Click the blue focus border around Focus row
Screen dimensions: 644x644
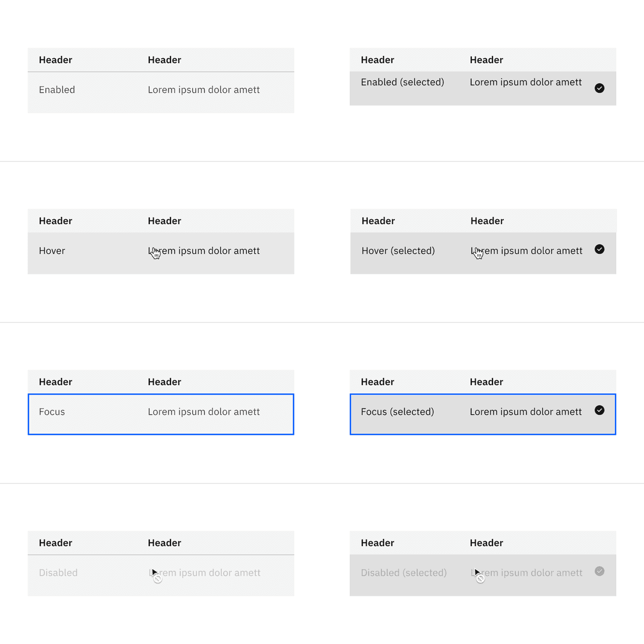(160, 395)
